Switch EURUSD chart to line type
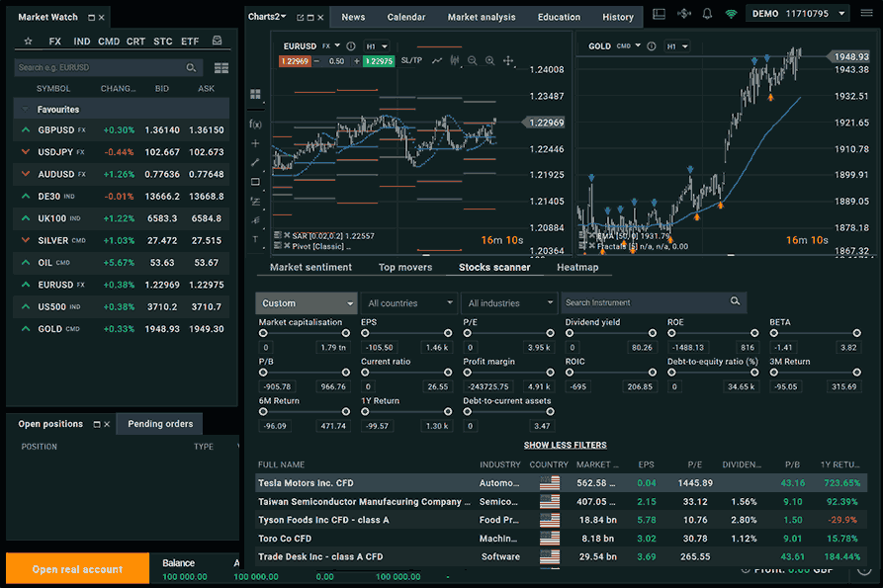This screenshot has height=588, width=883. [437, 60]
